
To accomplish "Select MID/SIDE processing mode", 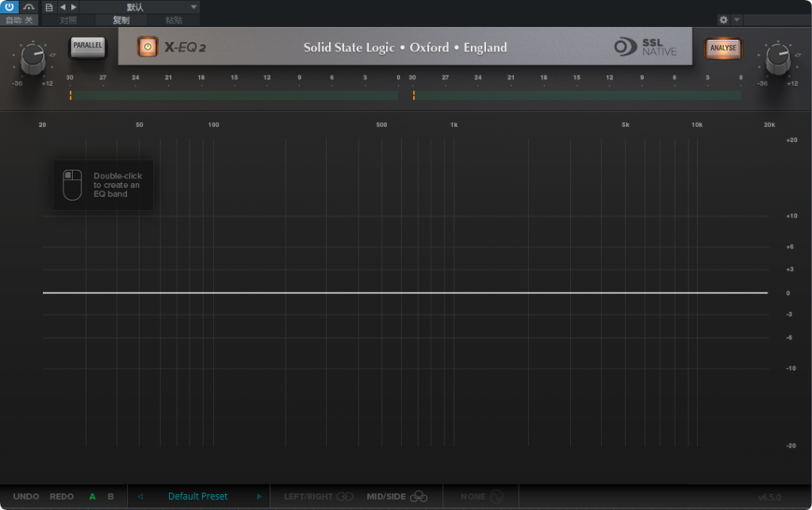I will 397,497.
